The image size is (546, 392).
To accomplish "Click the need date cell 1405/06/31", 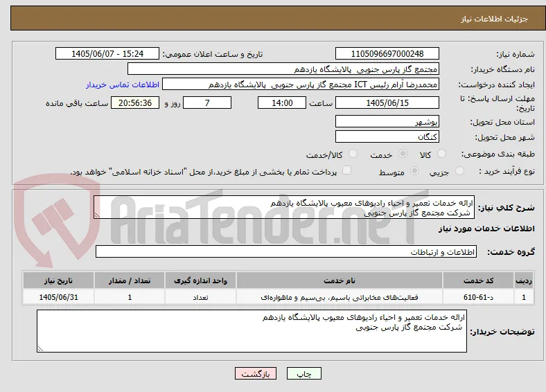I will click(x=58, y=297).
